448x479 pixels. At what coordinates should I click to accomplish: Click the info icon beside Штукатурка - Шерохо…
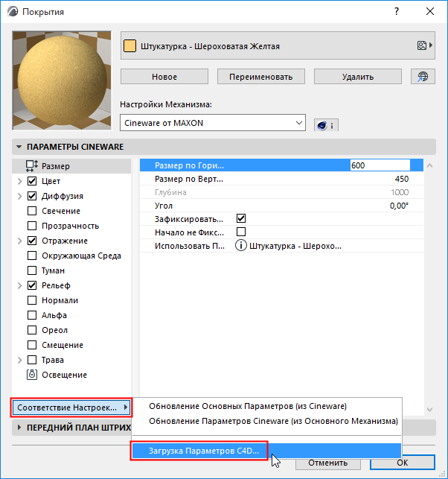click(x=241, y=246)
